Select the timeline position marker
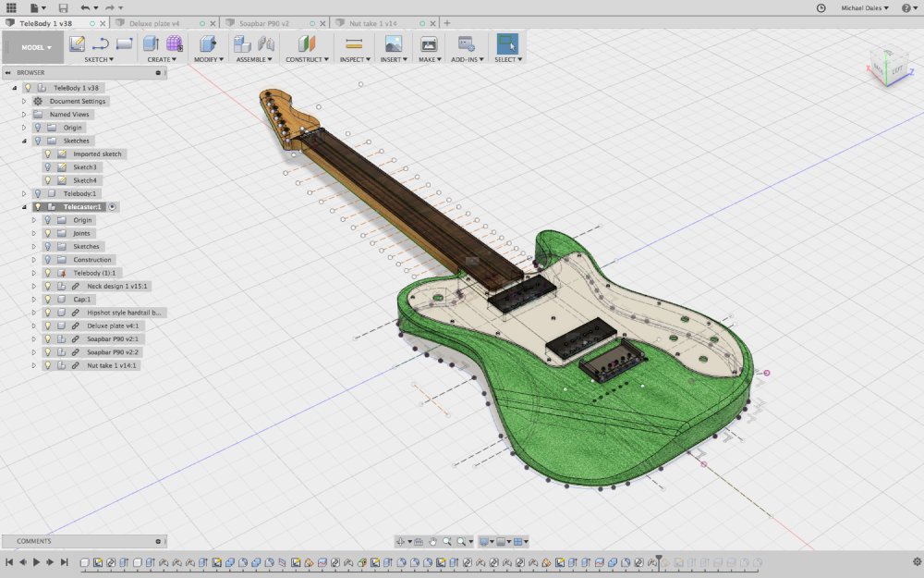924x578 pixels. click(659, 562)
